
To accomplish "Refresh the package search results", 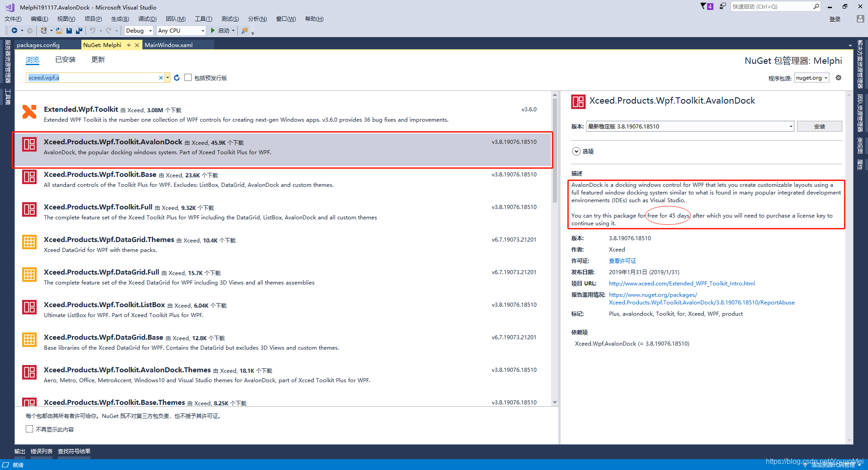I will 177,78.
